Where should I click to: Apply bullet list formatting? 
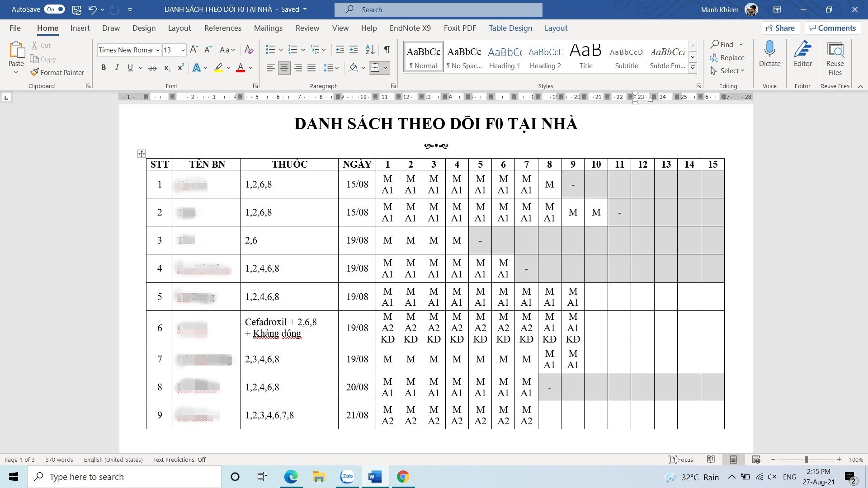270,50
